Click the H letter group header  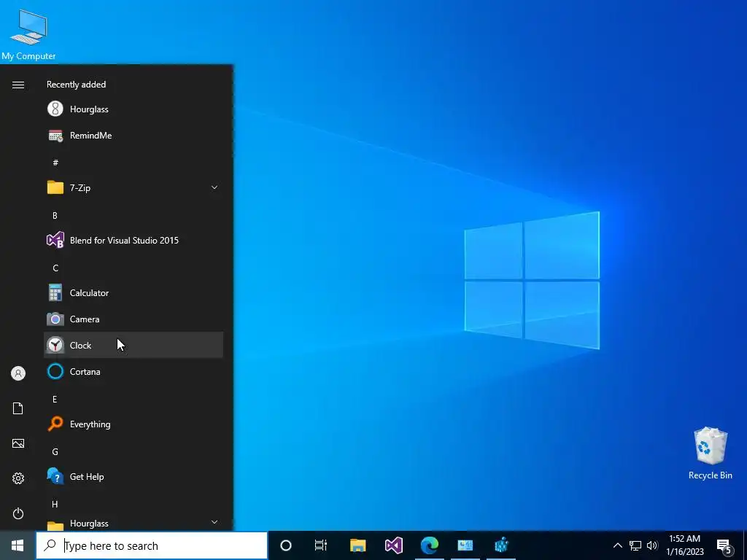tap(55, 504)
